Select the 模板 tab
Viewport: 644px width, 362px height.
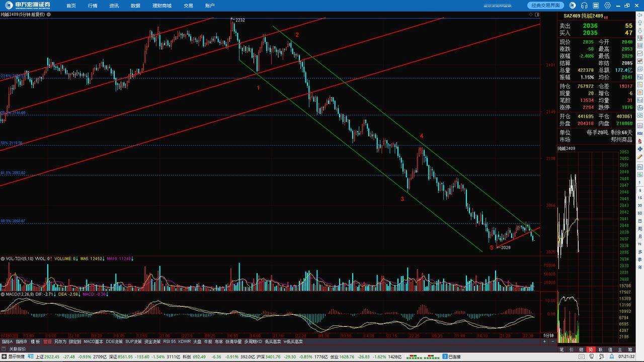click(x=35, y=341)
